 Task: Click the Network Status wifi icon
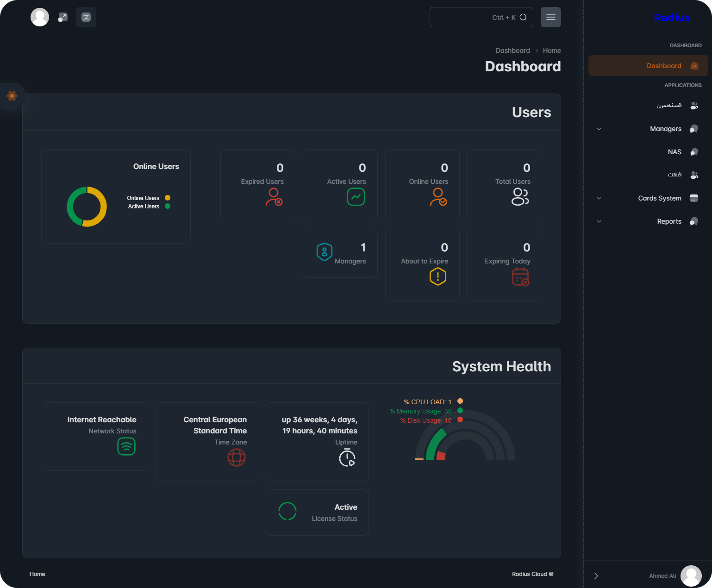click(x=126, y=447)
